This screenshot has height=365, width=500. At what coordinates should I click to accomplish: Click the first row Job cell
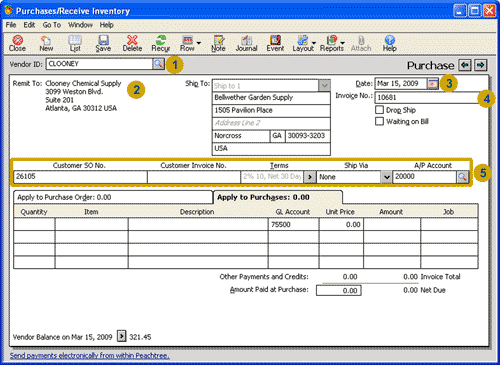pos(449,224)
